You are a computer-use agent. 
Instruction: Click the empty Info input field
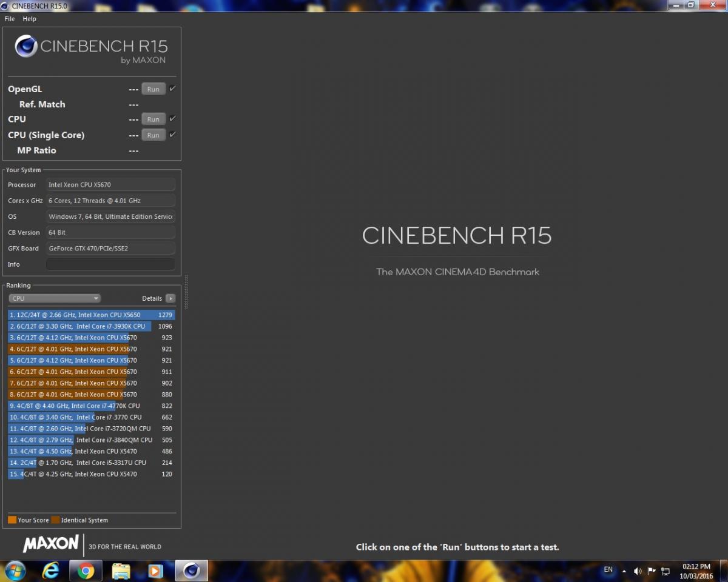[x=110, y=264]
